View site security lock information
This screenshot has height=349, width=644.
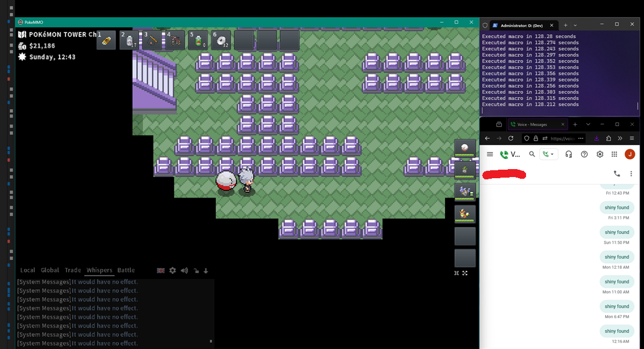(x=536, y=138)
